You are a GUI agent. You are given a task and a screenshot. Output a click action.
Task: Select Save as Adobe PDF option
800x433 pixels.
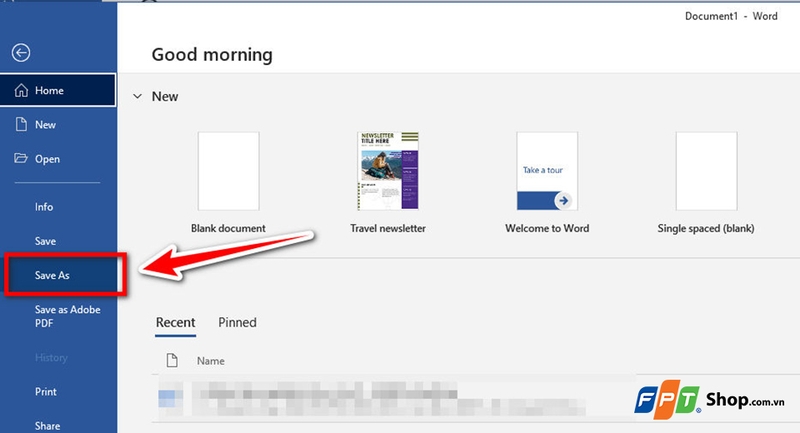coord(67,316)
